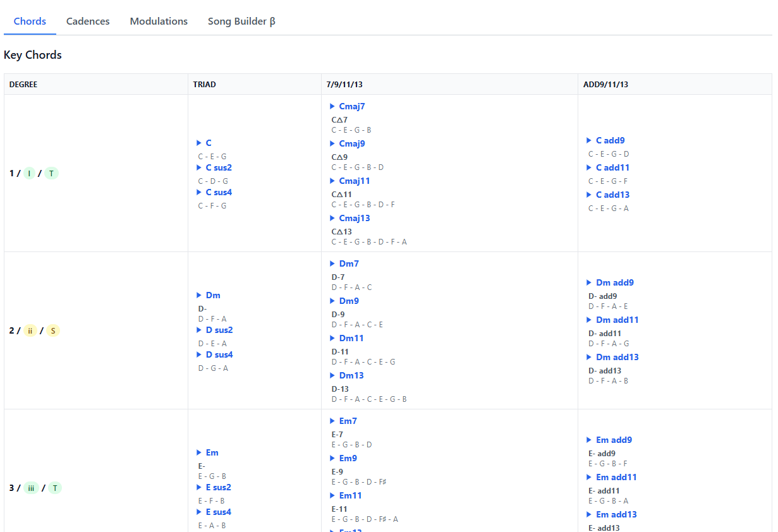Select the Em add13 chord link

pos(616,514)
